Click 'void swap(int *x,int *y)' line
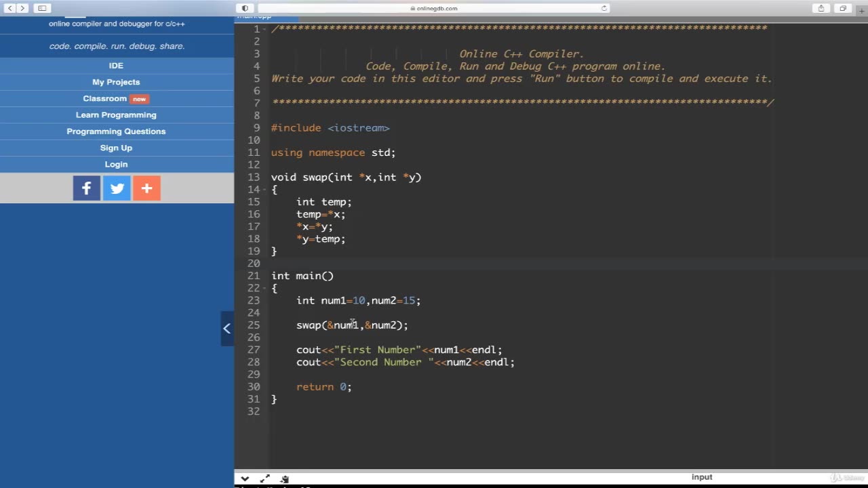 click(x=346, y=178)
